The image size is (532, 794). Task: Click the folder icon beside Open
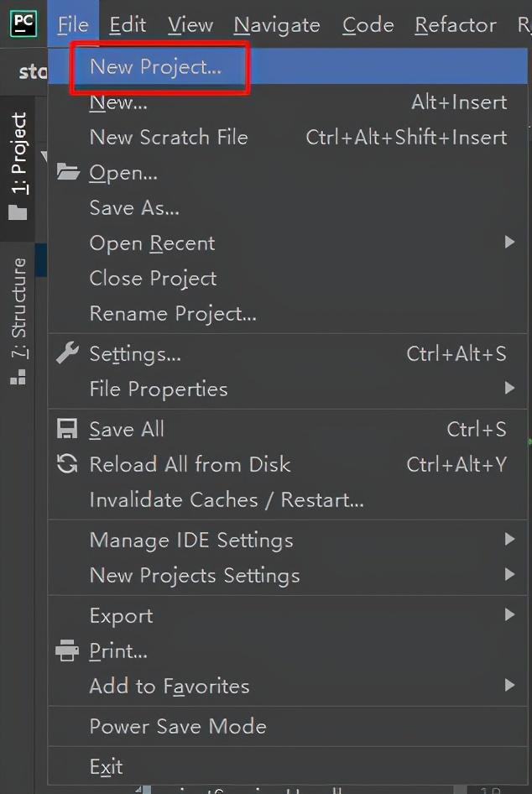(x=68, y=172)
